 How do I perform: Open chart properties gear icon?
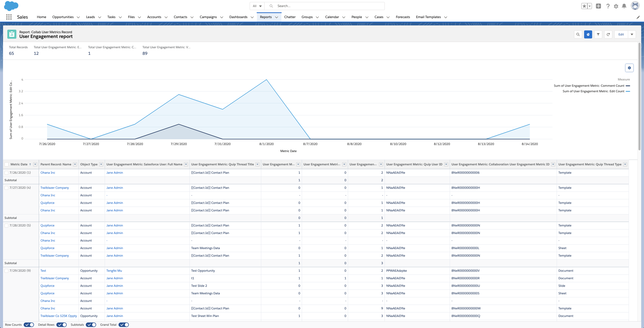point(629,68)
